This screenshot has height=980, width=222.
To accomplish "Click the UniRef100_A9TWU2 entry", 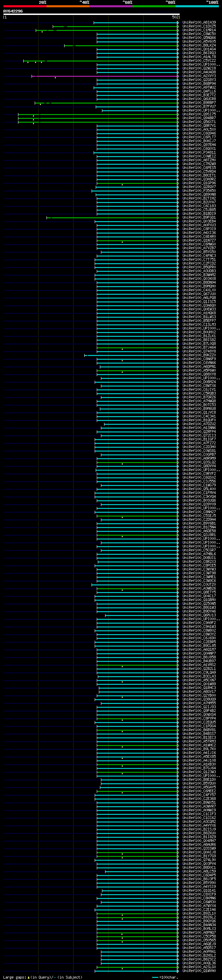I will pos(199,88).
